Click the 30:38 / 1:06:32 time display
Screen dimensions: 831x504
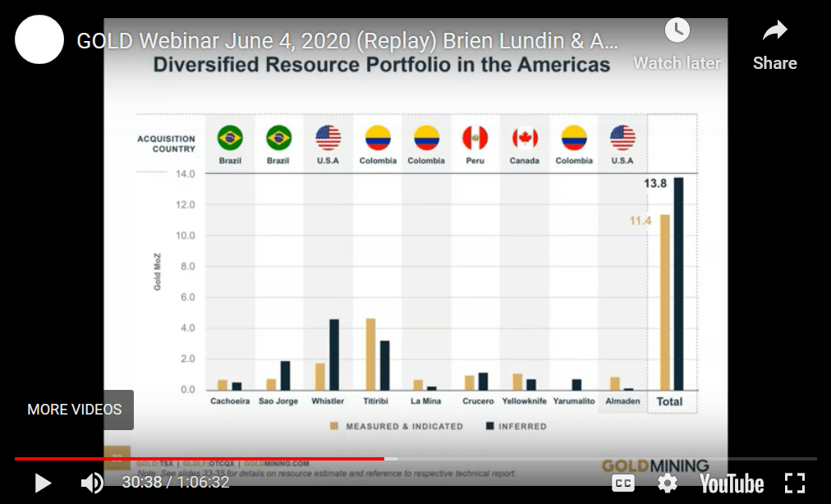point(176,483)
